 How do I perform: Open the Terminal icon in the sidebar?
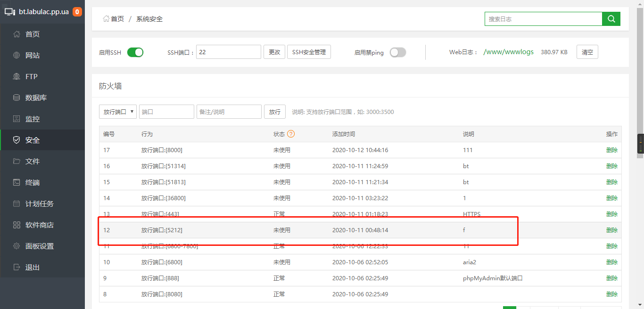click(x=17, y=183)
